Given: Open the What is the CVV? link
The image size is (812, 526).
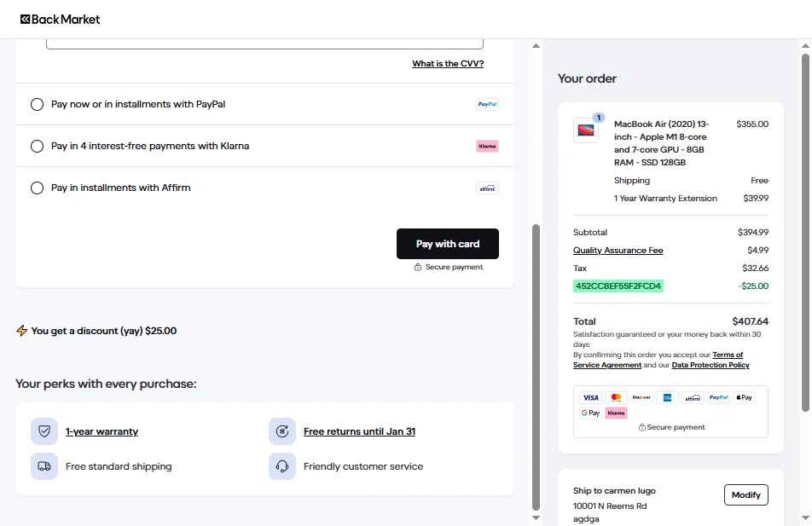Looking at the screenshot, I should pos(448,64).
